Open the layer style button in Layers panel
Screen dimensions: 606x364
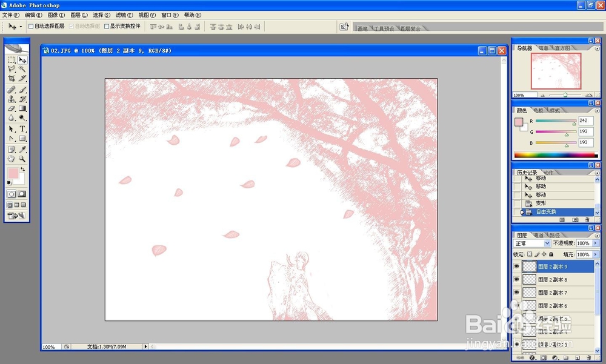pos(532,358)
